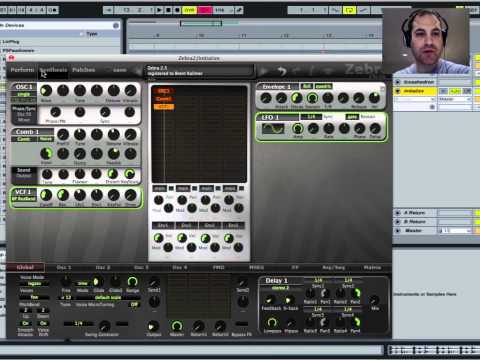This screenshot has height=360, width=480.
Task: Click the green Master volume knob
Action: pos(177,326)
